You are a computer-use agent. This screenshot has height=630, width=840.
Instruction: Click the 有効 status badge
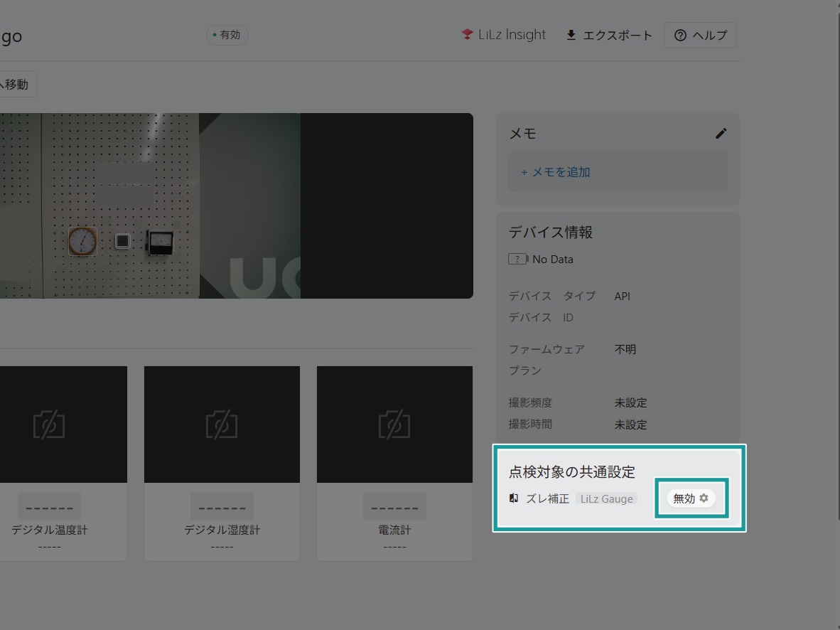pyautogui.click(x=227, y=35)
